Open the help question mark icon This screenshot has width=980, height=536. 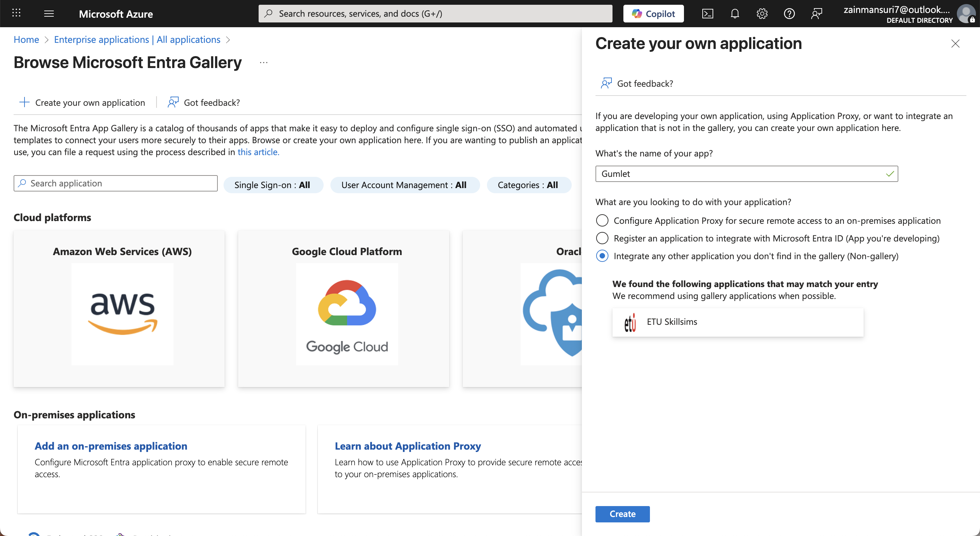pos(789,14)
